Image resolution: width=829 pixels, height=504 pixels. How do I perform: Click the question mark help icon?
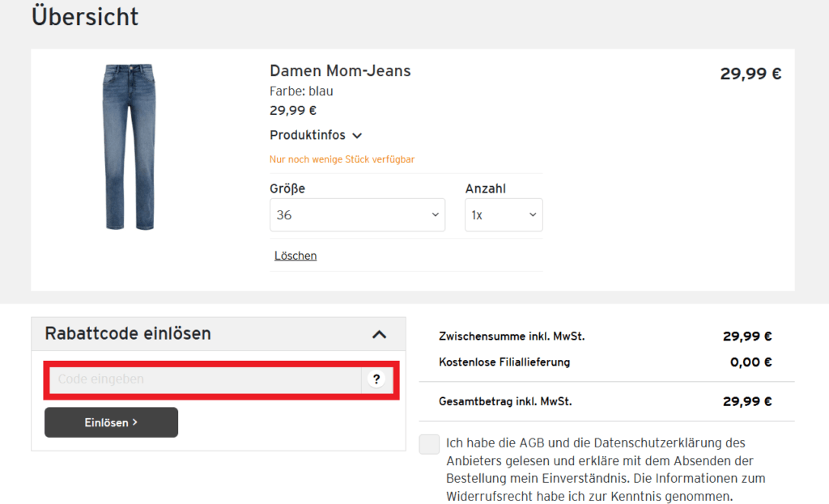point(376,379)
